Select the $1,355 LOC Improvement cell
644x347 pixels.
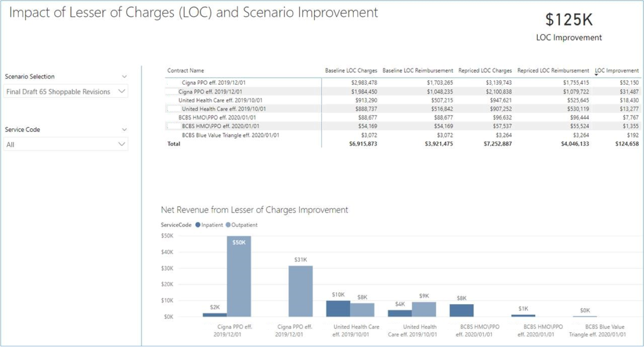coord(631,126)
